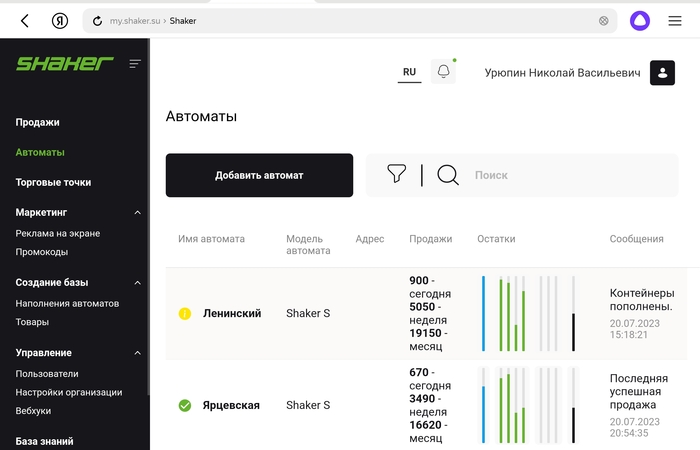Collapse the sidebar with the menu icon
Screen dimensions: 700x450
(x=135, y=64)
